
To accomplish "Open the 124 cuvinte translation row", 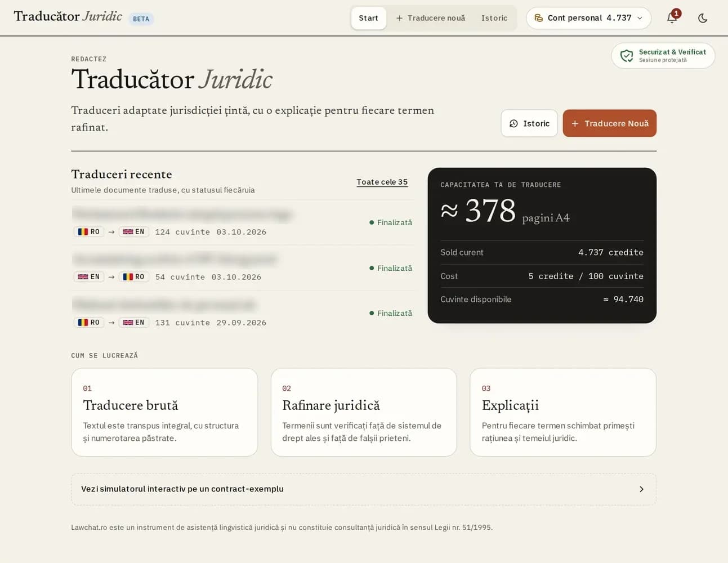I will [x=243, y=222].
